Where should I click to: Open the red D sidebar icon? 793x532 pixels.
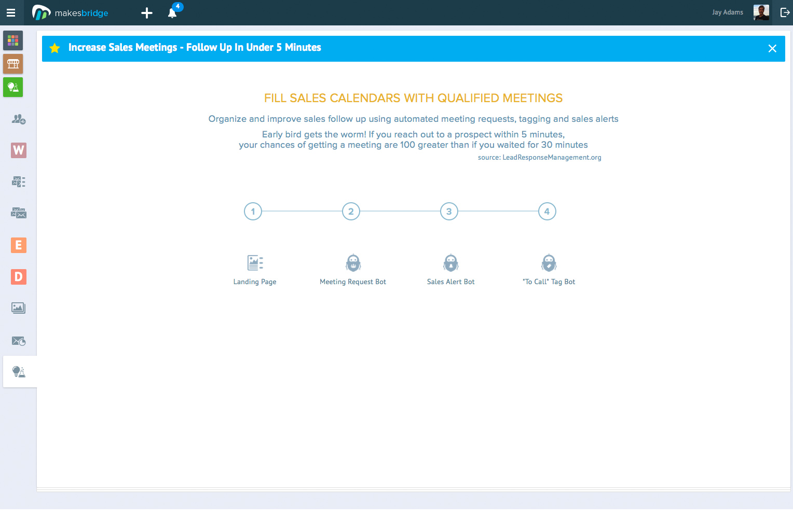(x=19, y=276)
